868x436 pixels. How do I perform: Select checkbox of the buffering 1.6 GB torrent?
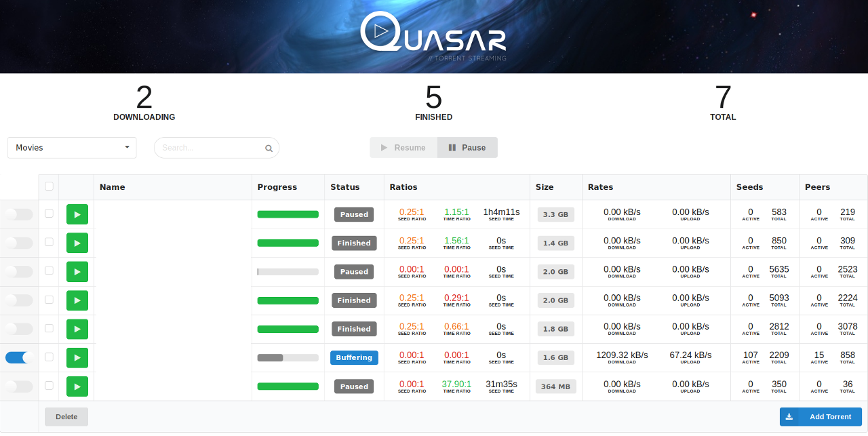click(49, 357)
